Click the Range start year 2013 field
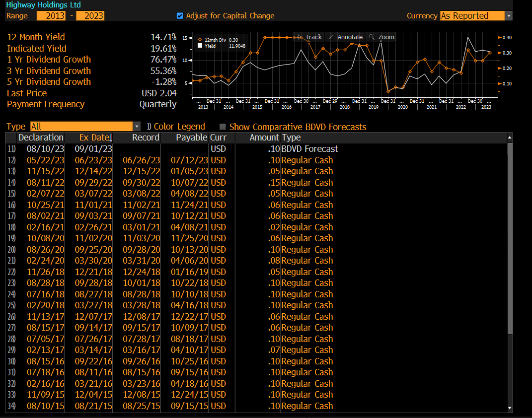This screenshot has width=532, height=418. click(51, 16)
